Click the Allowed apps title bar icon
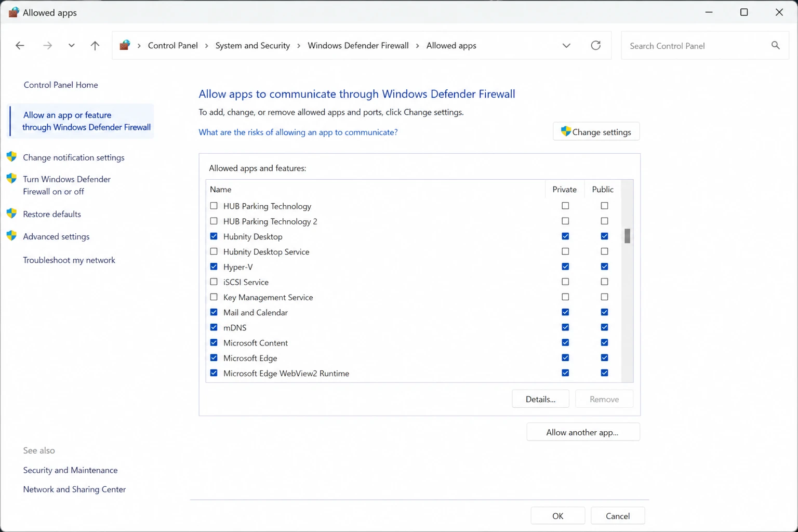The height and width of the screenshot is (532, 798). pyautogui.click(x=14, y=12)
